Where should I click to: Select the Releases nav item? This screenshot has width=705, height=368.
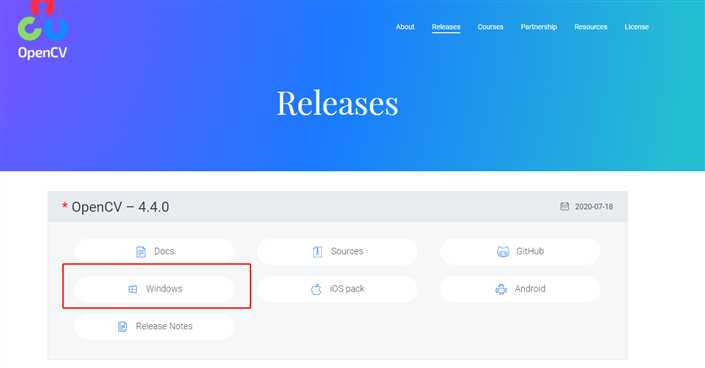coord(446,27)
